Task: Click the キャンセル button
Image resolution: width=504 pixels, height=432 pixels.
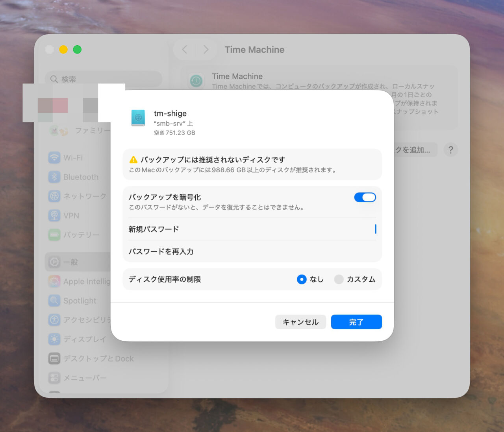Action: pyautogui.click(x=300, y=322)
